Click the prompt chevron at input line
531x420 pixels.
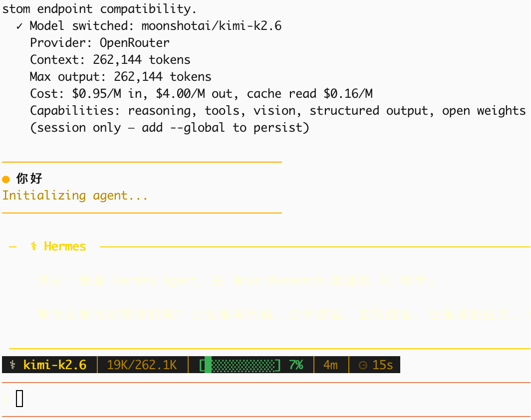[x=6, y=400]
